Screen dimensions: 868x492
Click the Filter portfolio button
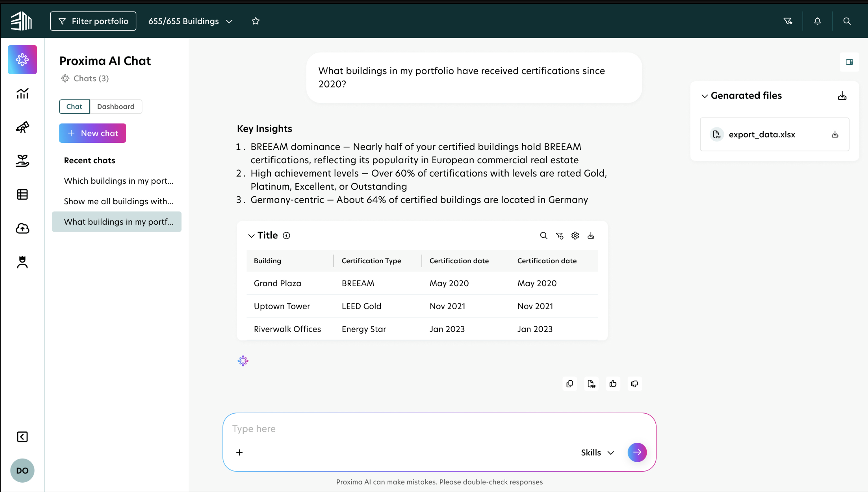click(93, 21)
